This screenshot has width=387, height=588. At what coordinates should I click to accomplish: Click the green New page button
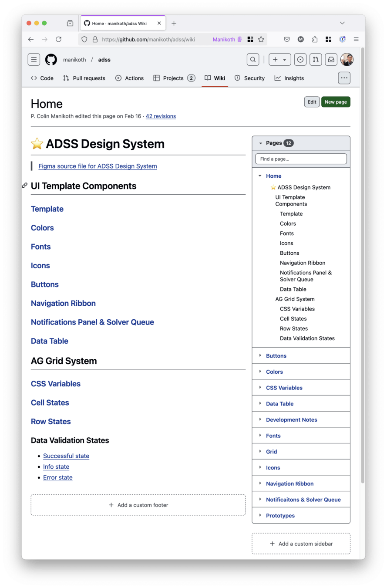click(336, 102)
